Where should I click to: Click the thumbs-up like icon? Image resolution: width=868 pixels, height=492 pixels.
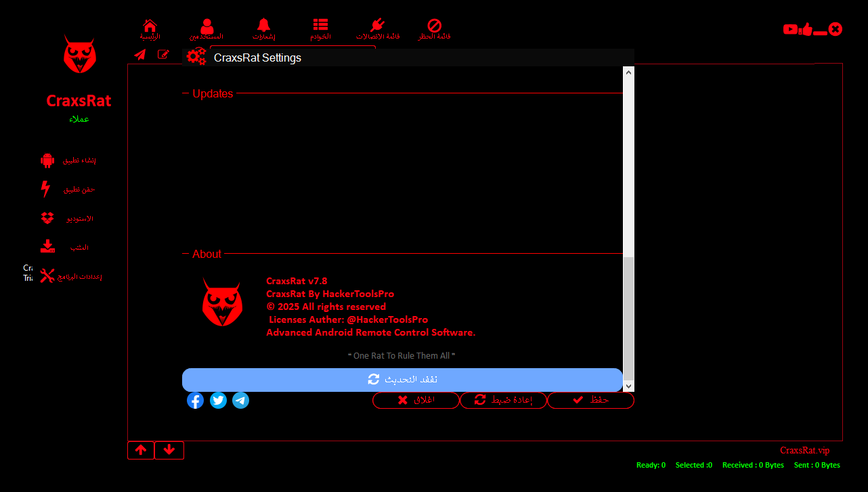click(805, 29)
